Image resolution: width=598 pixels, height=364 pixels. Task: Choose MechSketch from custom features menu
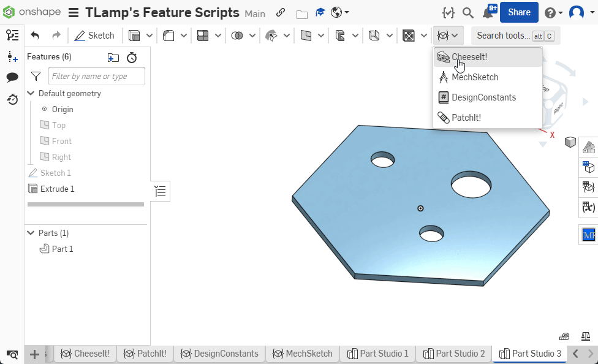point(488,77)
